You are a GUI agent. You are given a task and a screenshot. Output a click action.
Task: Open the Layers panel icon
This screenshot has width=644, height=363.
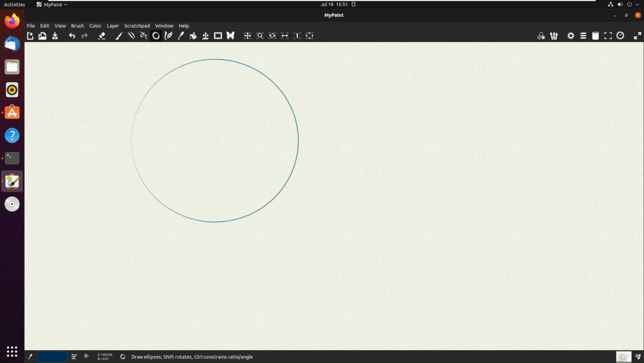tap(583, 35)
